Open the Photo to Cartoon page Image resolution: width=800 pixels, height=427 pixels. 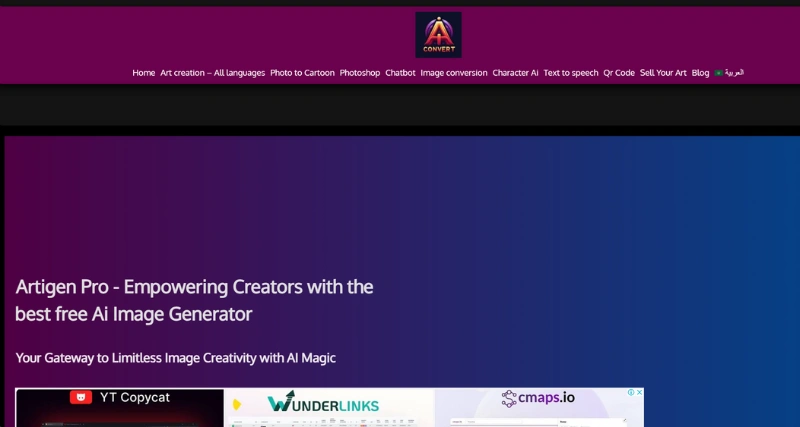click(302, 73)
